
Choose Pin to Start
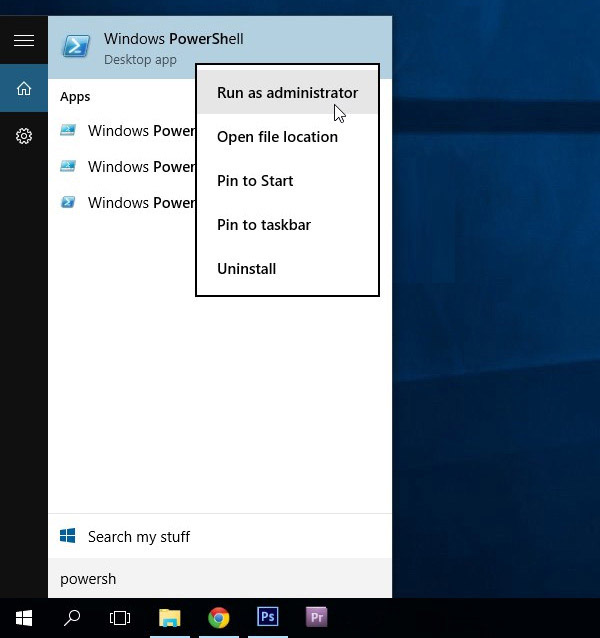click(x=255, y=181)
